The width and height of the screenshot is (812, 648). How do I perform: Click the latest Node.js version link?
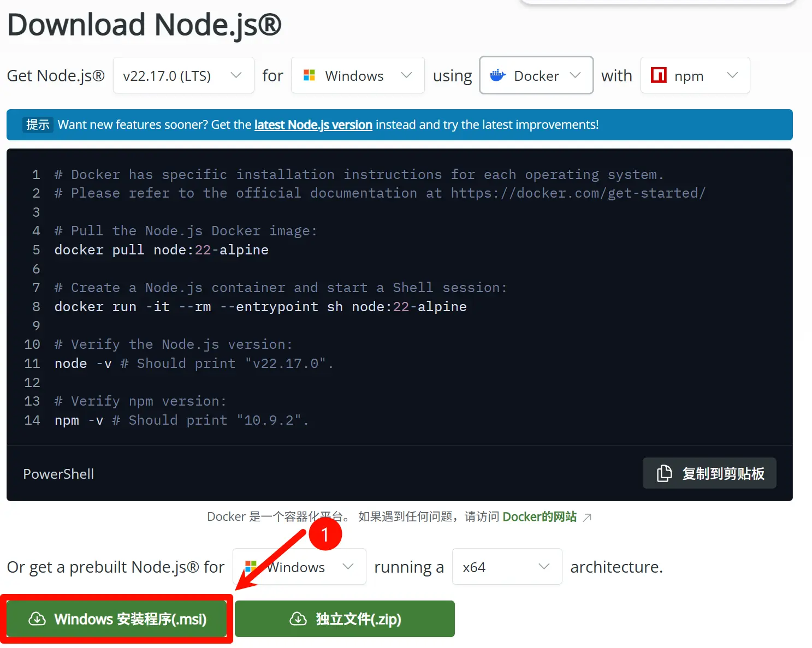(313, 124)
